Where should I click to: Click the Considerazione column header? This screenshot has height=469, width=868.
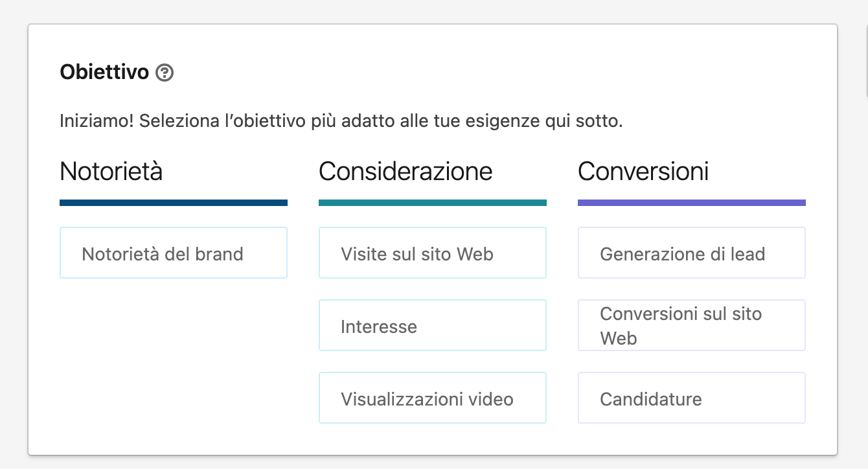click(405, 170)
